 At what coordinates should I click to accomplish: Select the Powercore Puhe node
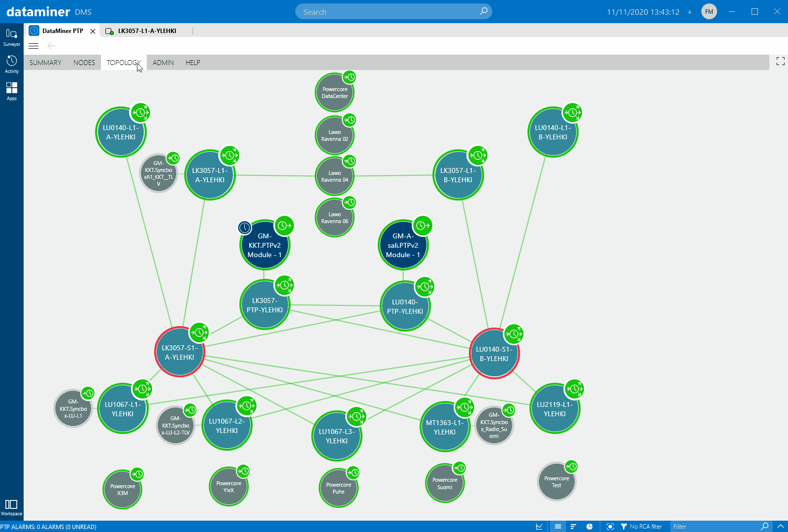point(338,488)
